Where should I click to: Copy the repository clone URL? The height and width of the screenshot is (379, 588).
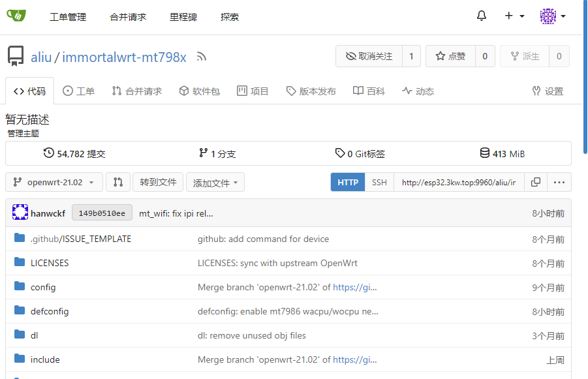point(536,182)
